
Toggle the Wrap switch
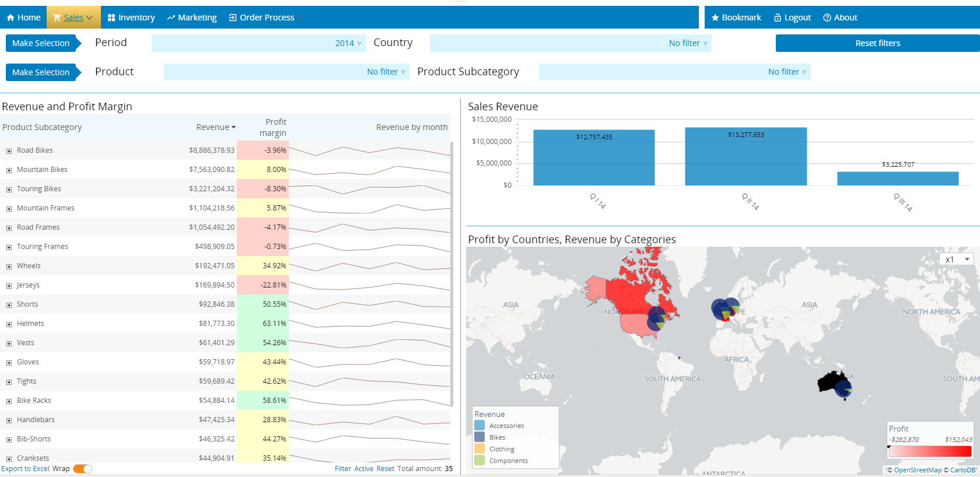pyautogui.click(x=82, y=469)
